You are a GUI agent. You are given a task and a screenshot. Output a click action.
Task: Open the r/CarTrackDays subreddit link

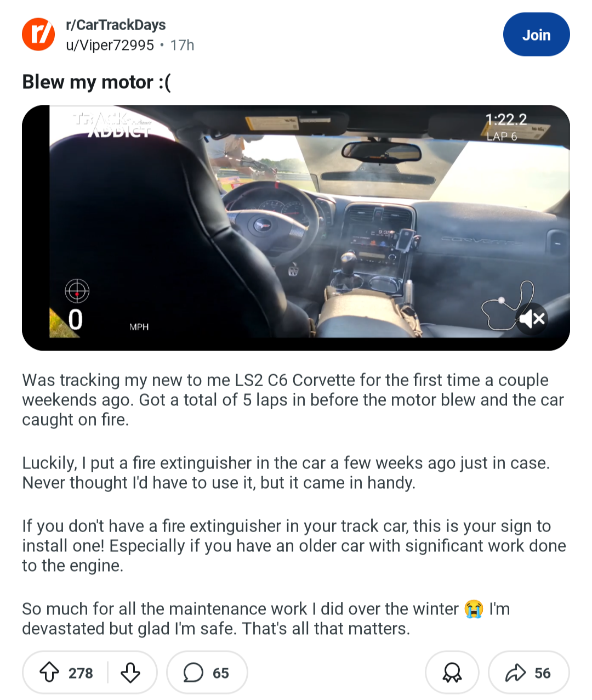116,25
